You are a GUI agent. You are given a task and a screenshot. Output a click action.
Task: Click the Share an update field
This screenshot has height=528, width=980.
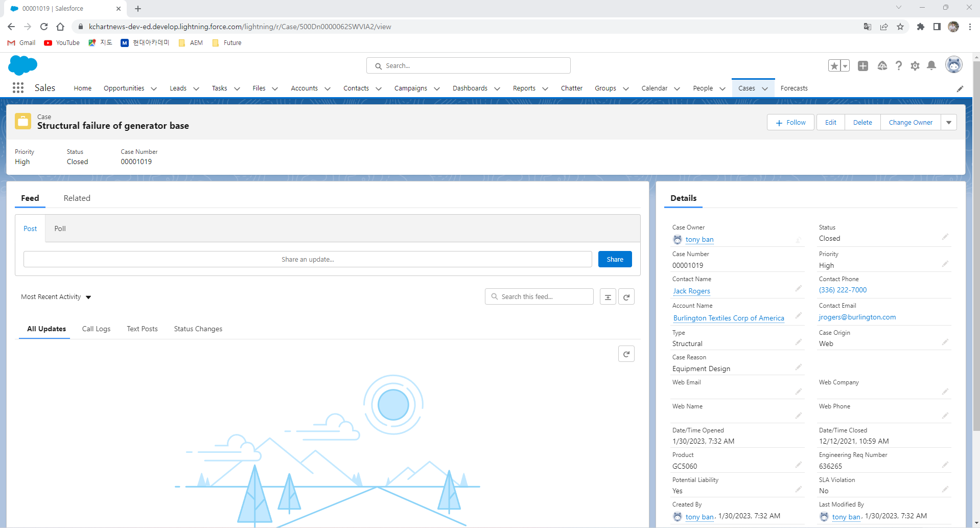(308, 259)
